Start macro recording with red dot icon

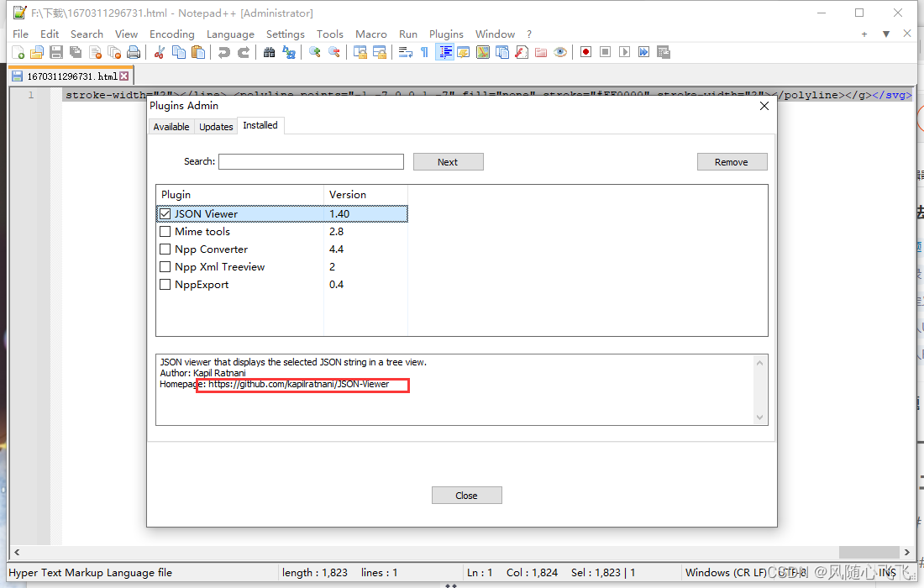[585, 52]
